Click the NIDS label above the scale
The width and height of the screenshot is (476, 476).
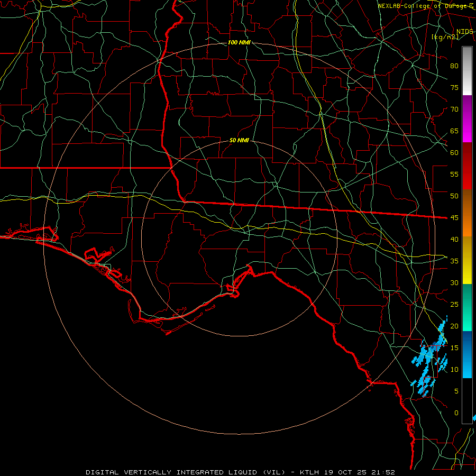[x=464, y=32]
